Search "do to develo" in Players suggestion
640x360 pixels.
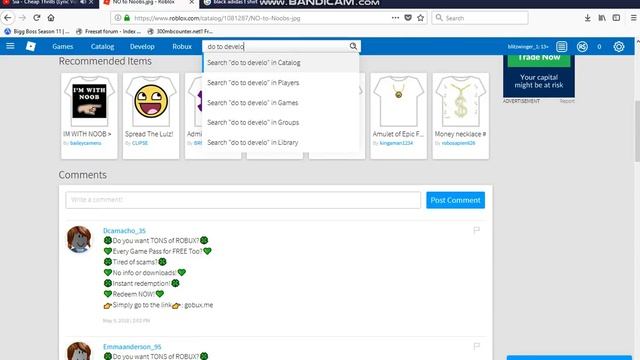click(281, 83)
